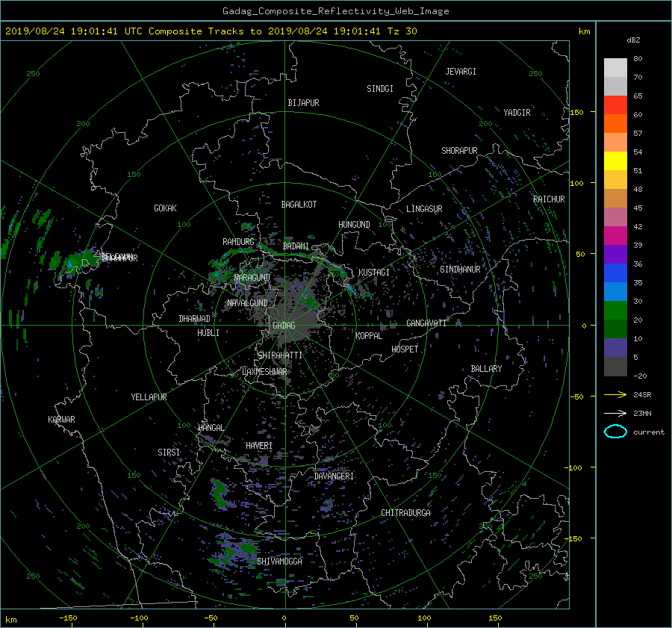Click the dBZ legend heading
This screenshot has height=628, width=672.
pos(633,40)
